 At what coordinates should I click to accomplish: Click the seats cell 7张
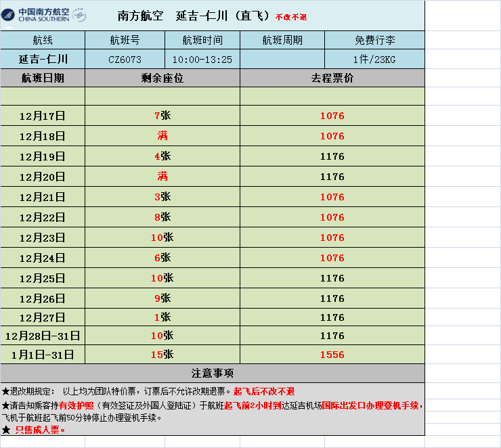pyautogui.click(x=162, y=116)
